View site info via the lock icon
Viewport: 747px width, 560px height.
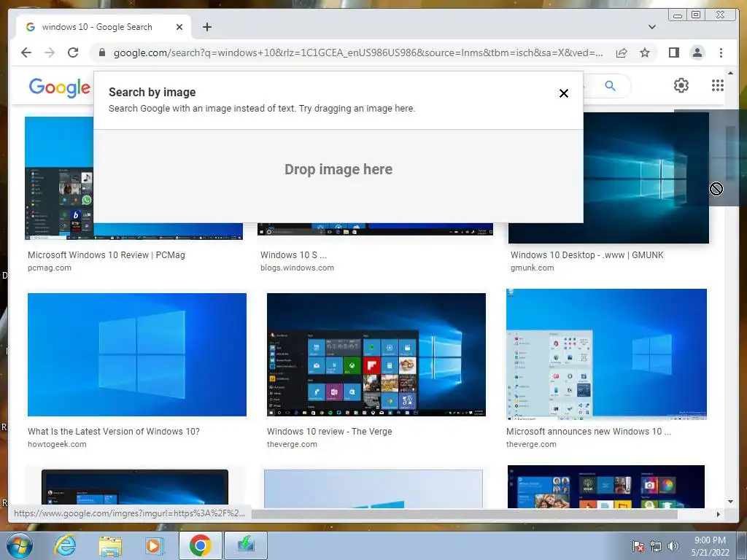[x=101, y=52]
